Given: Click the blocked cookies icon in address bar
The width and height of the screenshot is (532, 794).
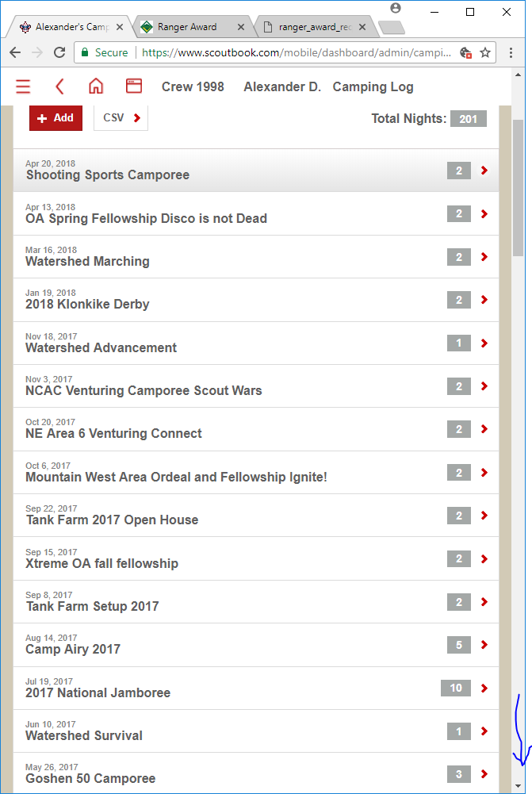Looking at the screenshot, I should point(465,52).
